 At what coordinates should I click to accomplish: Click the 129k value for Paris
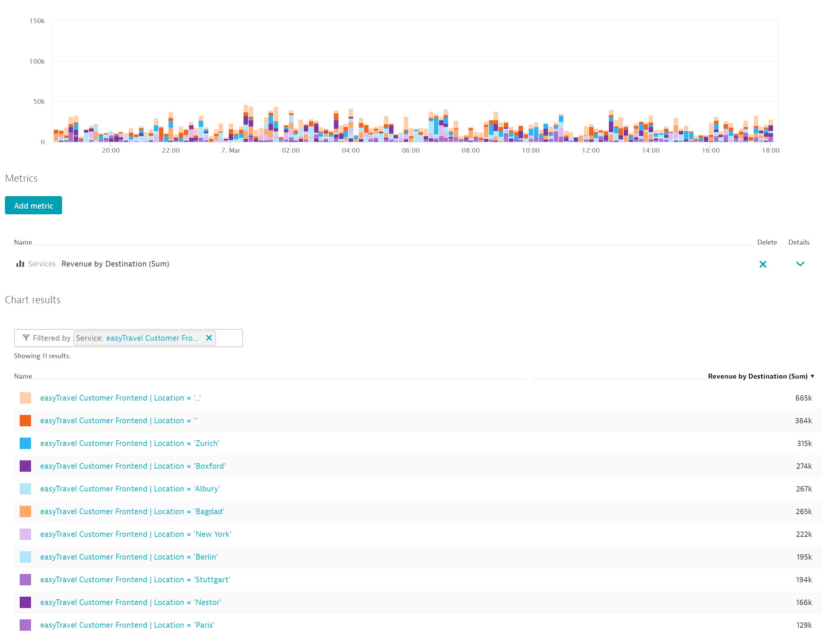(x=804, y=625)
